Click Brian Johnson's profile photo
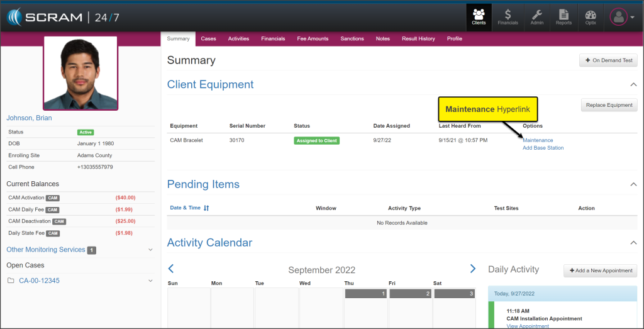644x329 pixels. 80,72
